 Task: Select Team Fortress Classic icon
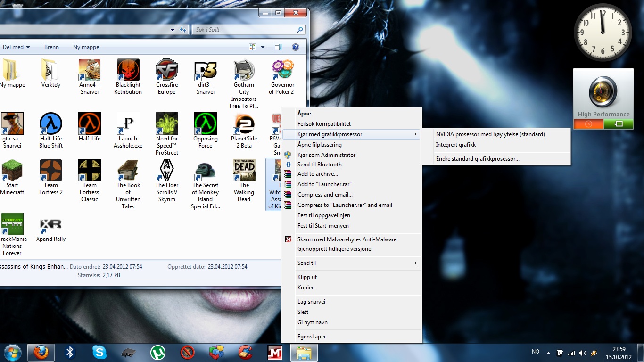(x=89, y=170)
